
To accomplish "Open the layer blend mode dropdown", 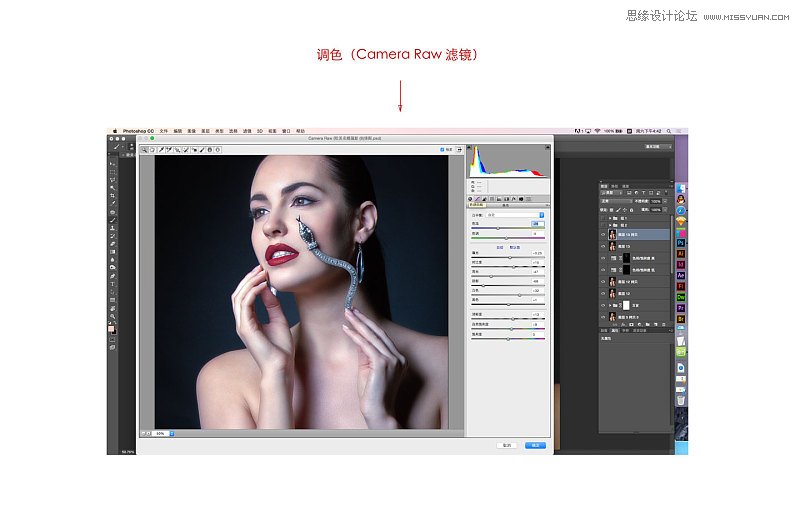I will pyautogui.click(x=615, y=201).
